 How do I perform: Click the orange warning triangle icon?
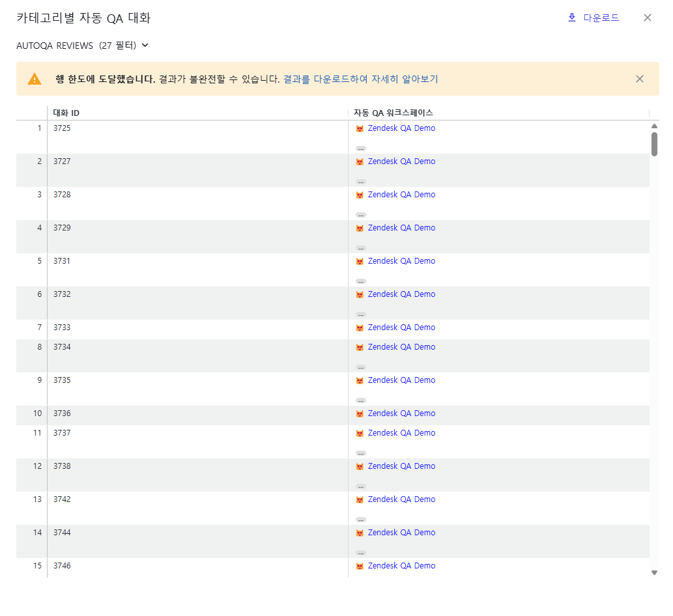click(35, 79)
